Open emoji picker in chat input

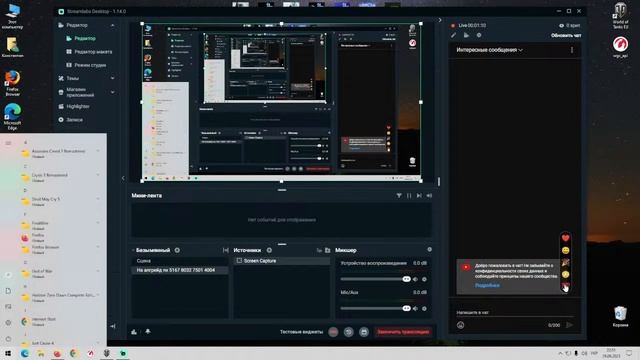[460, 325]
